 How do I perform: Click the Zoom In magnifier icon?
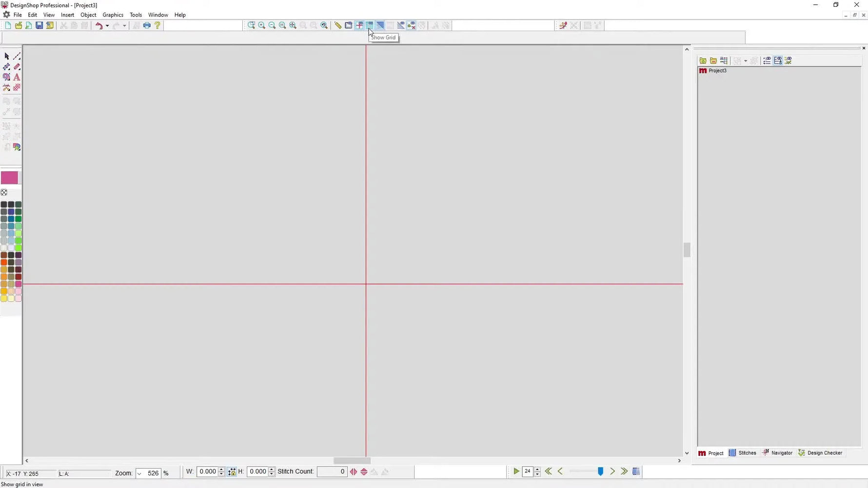(262, 25)
